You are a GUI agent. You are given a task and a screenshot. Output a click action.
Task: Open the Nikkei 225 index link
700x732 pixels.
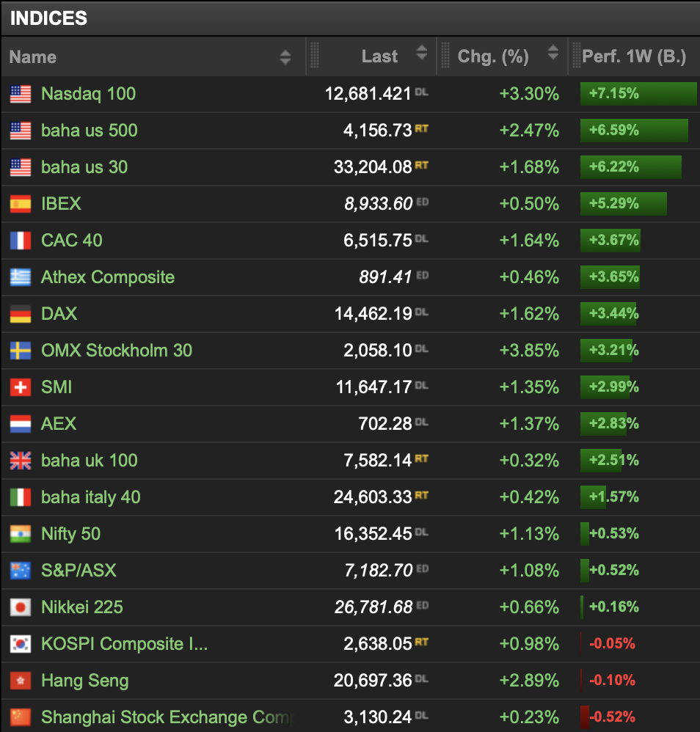click(81, 607)
